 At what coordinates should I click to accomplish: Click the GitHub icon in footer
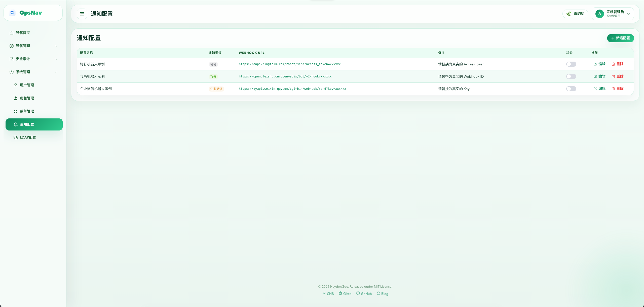coord(358,293)
